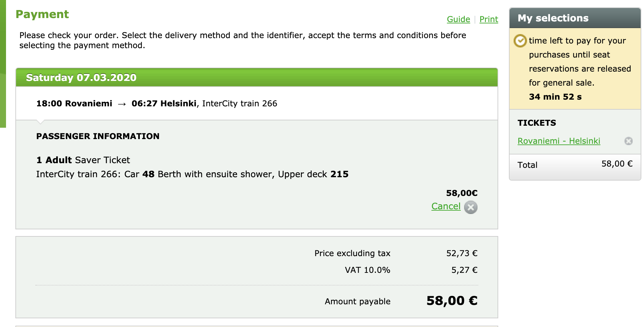Click the arrow between Rovaniemi and Helsinki
This screenshot has width=644, height=327.
click(122, 104)
